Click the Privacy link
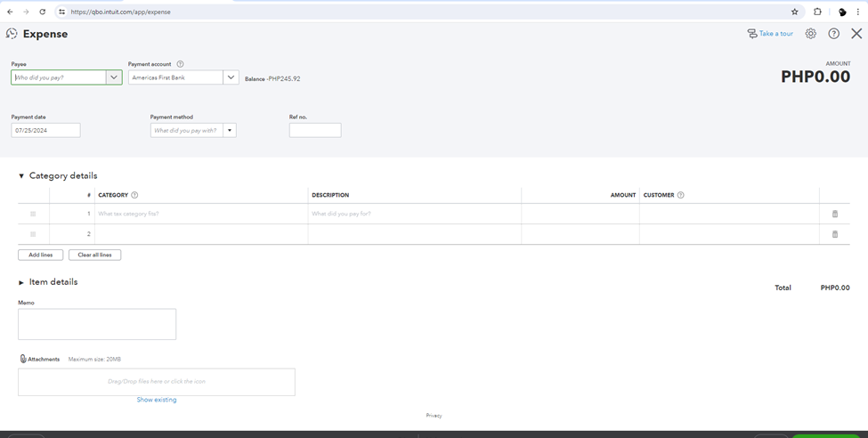This screenshot has height=438, width=868. coord(434,415)
